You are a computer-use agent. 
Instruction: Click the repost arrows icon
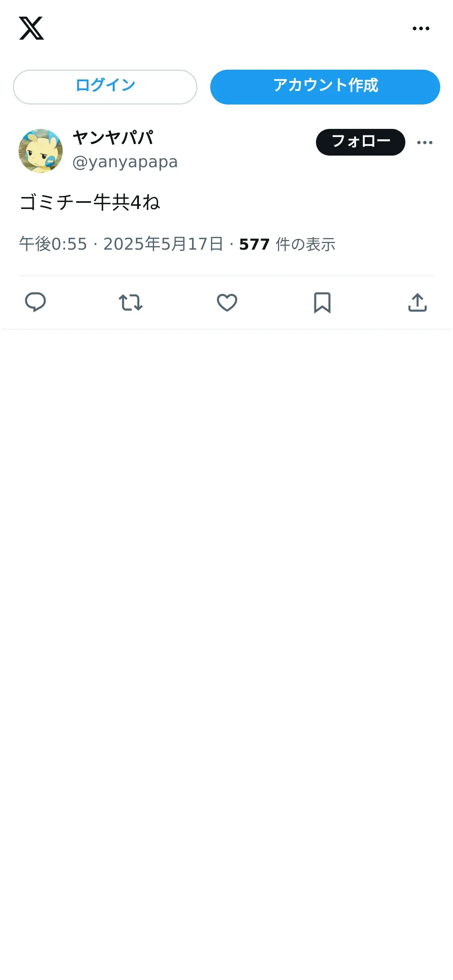tap(130, 302)
